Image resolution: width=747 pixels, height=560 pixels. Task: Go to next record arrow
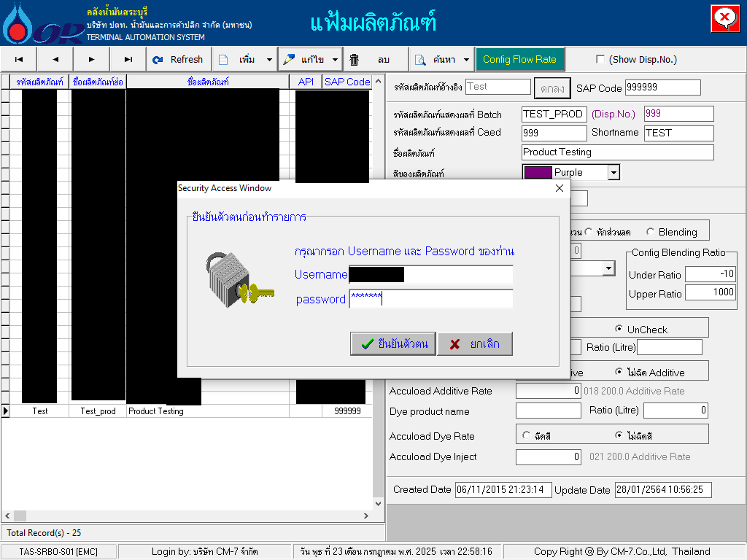[91, 60]
